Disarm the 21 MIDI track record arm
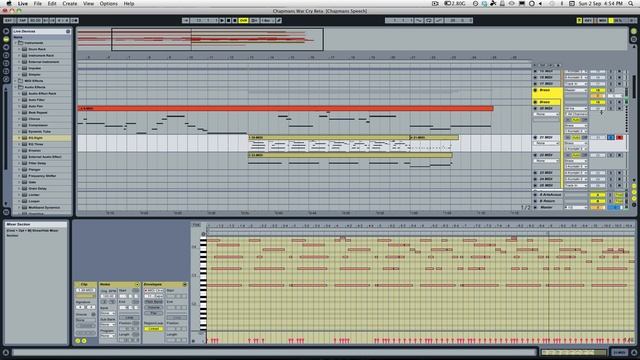640x360 pixels. [x=619, y=138]
